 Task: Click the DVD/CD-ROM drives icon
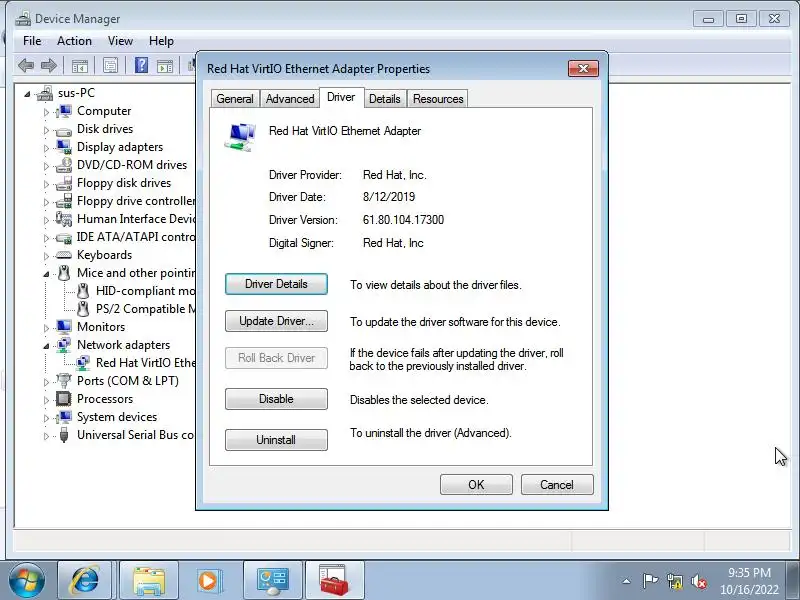(64, 165)
